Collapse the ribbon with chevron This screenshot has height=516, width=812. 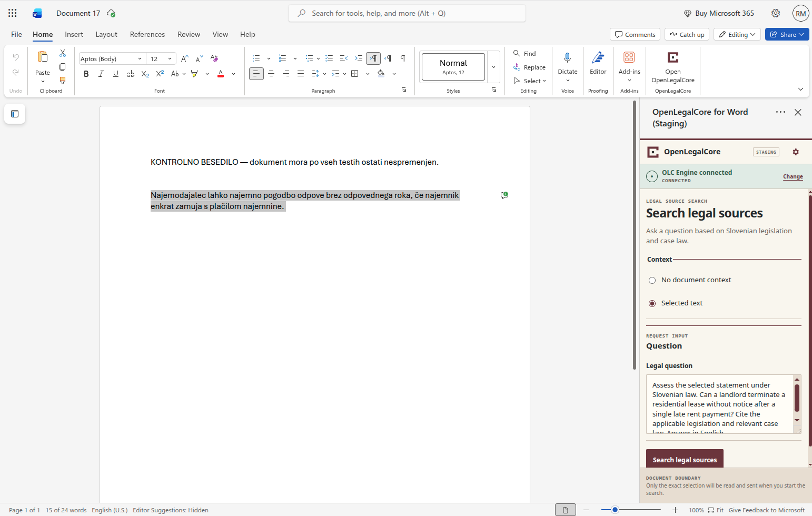pyautogui.click(x=800, y=89)
